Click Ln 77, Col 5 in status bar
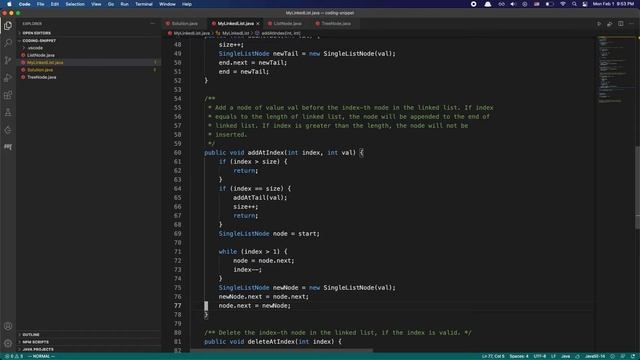The width and height of the screenshot is (640, 360). (493, 356)
